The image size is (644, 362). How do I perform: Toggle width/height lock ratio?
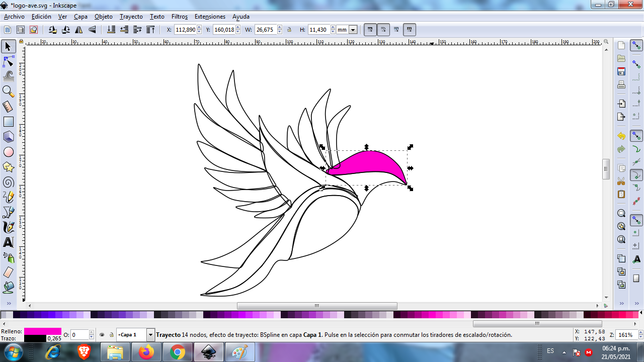(289, 30)
